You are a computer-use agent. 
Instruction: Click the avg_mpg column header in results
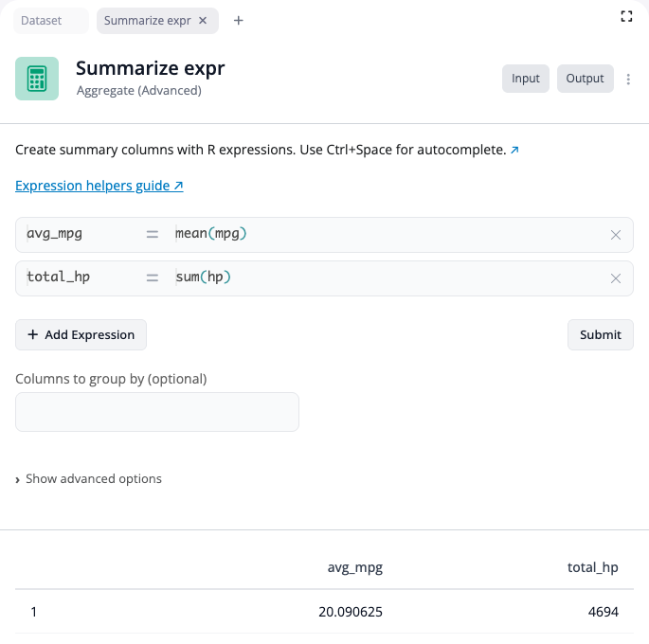coord(354,567)
